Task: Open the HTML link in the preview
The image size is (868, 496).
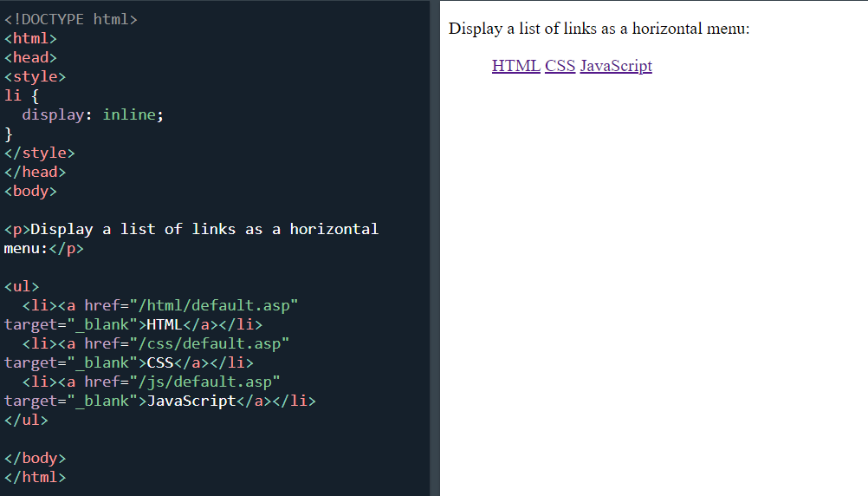Action: coord(516,66)
